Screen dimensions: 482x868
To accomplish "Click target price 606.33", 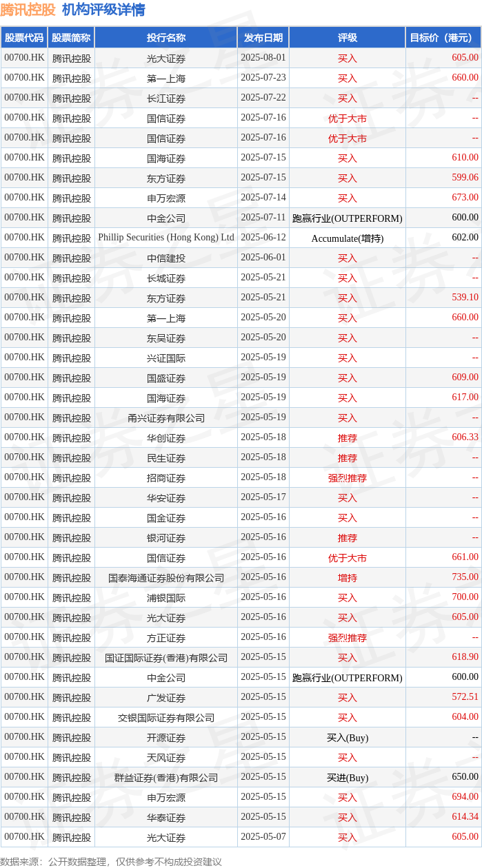I will coord(465,438).
